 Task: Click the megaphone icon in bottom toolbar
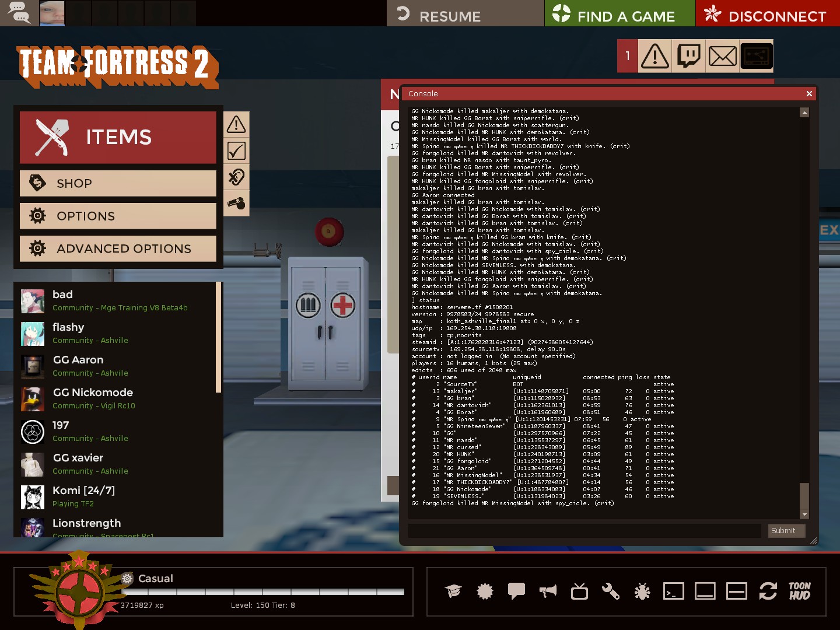(548, 591)
